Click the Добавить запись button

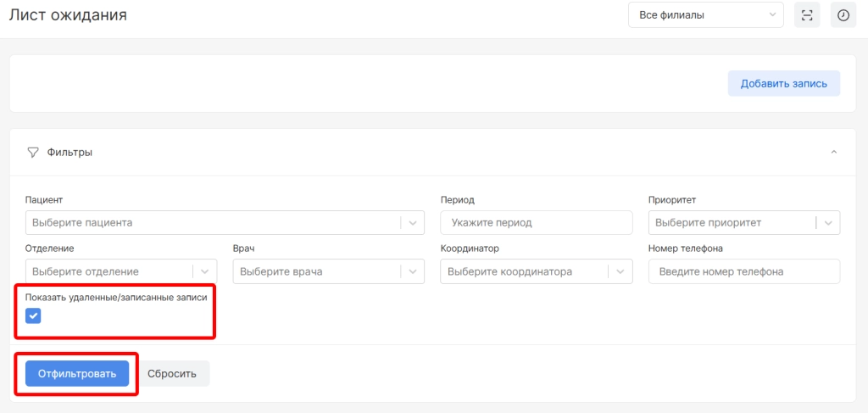tap(783, 83)
